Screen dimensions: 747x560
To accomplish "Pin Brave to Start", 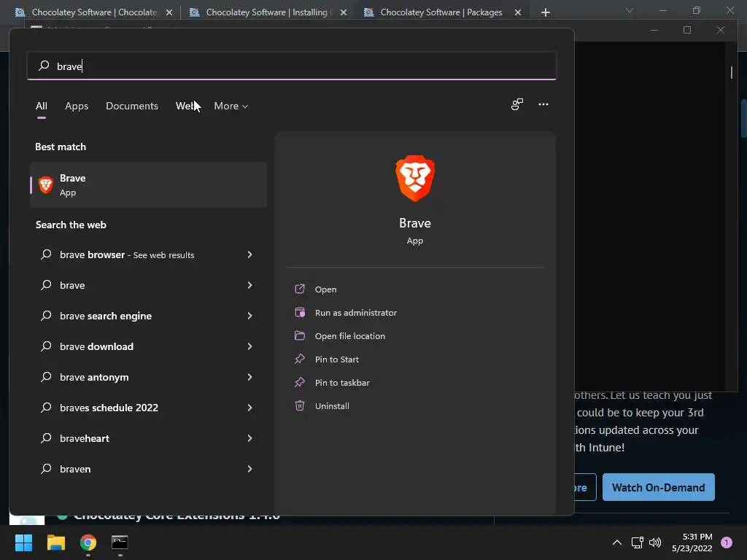I will [336, 359].
